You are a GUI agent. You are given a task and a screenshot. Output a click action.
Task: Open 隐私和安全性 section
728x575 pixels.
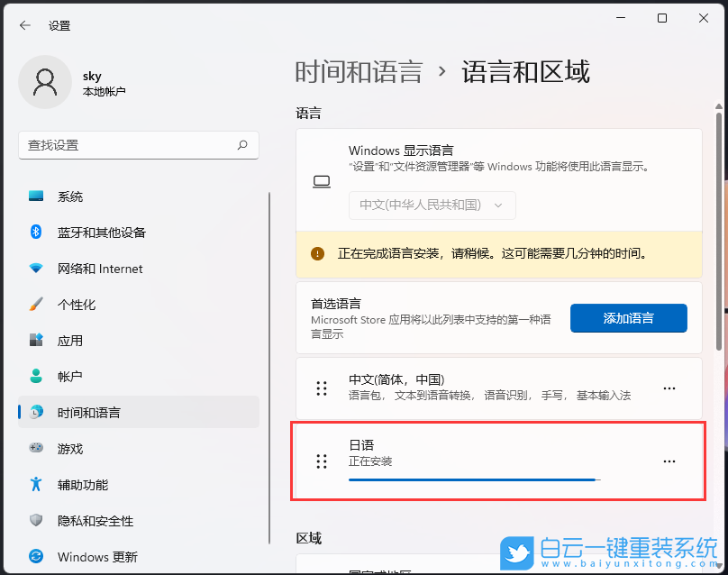(91, 520)
